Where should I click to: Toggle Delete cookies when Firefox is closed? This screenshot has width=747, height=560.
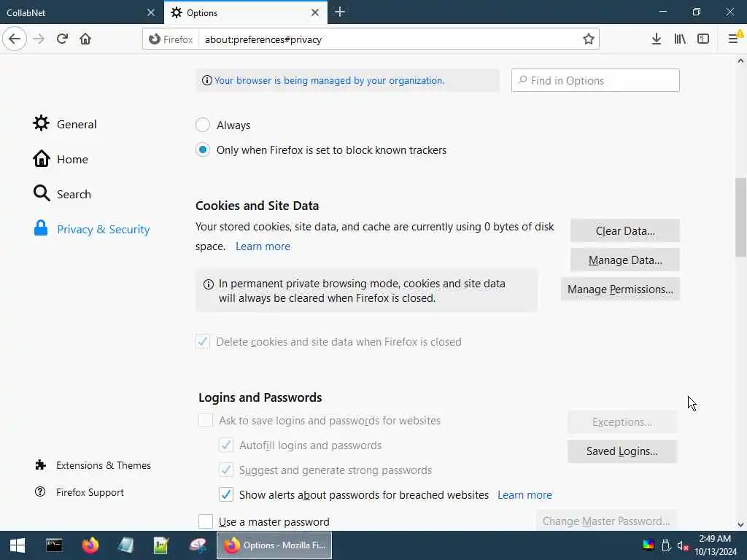(x=203, y=341)
